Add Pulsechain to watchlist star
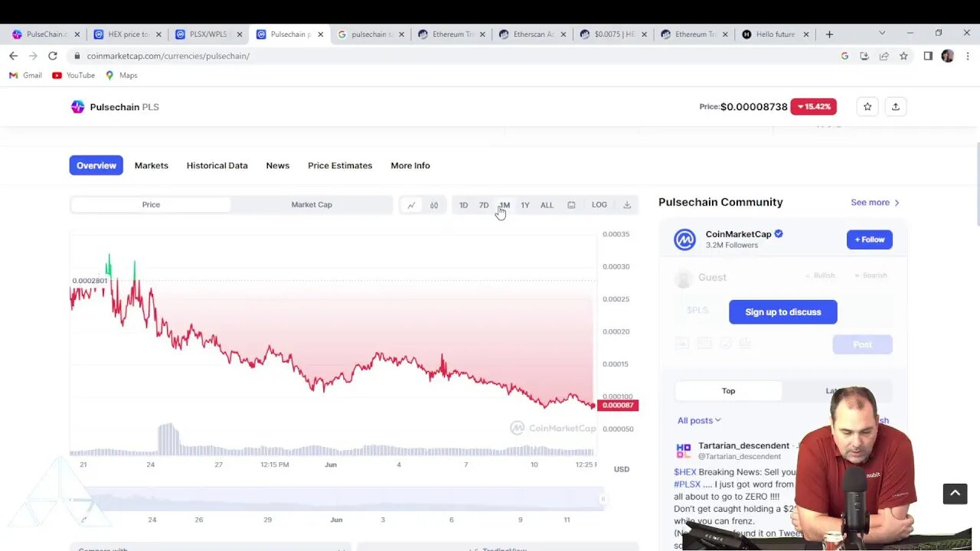 867,106
